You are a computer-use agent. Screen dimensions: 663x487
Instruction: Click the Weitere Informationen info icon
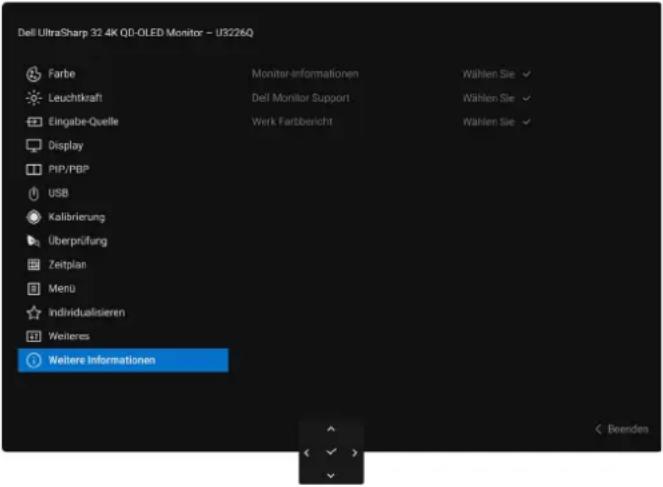(x=34, y=360)
